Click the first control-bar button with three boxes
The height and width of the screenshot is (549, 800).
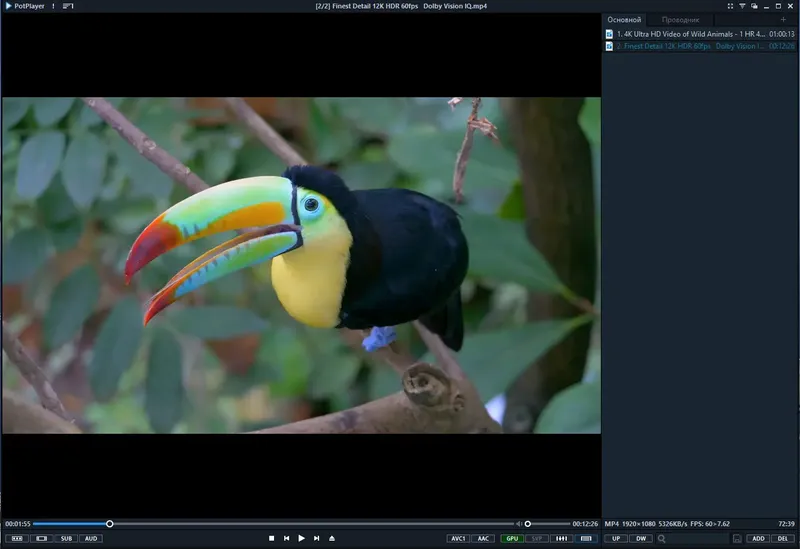pyautogui.click(x=17, y=538)
